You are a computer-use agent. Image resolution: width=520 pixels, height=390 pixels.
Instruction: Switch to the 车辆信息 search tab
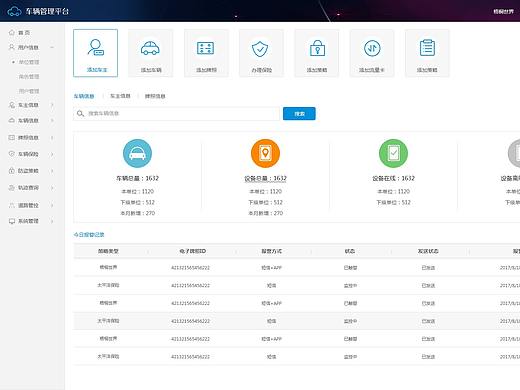(x=84, y=96)
